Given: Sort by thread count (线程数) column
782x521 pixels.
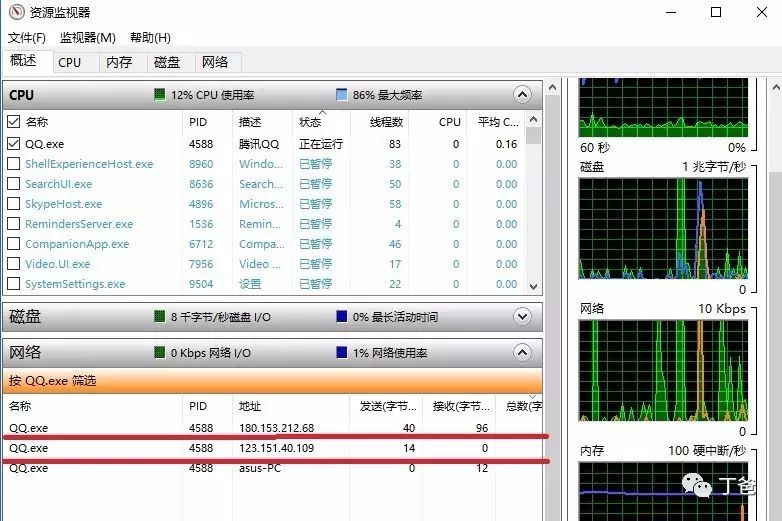Looking at the screenshot, I should point(385,122).
